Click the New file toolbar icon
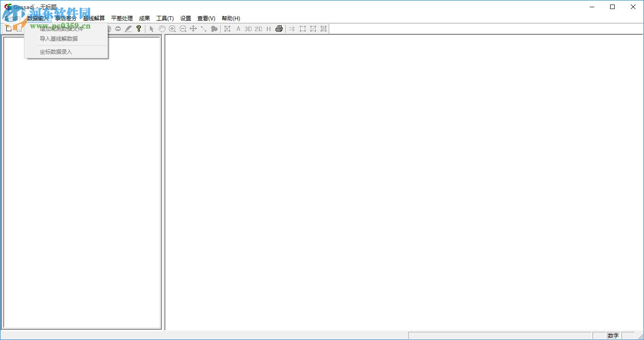644x340 pixels. pyautogui.click(x=8, y=29)
